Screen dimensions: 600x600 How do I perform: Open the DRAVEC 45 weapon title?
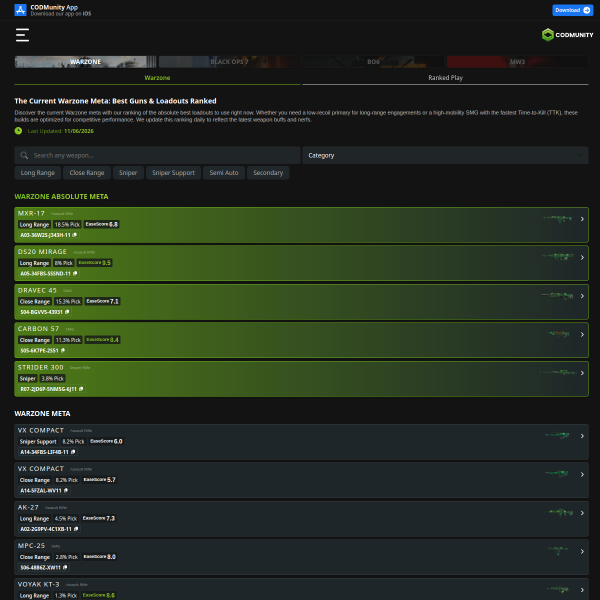[37, 290]
